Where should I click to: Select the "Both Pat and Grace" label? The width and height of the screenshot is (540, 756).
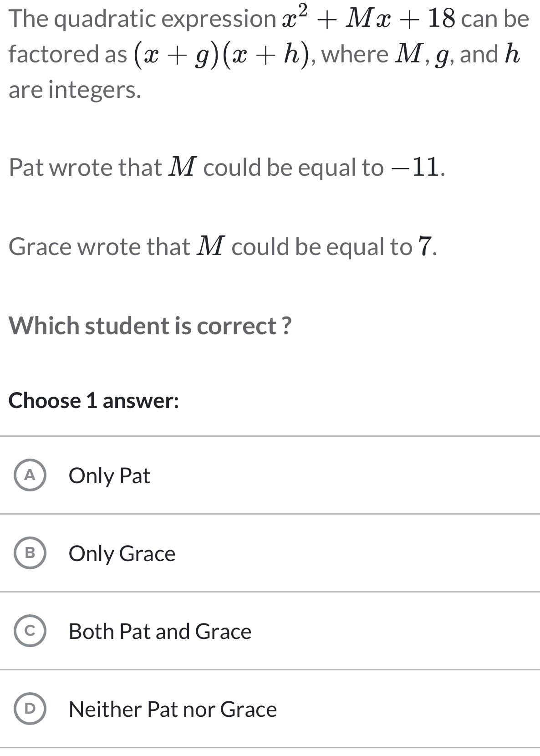[160, 632]
